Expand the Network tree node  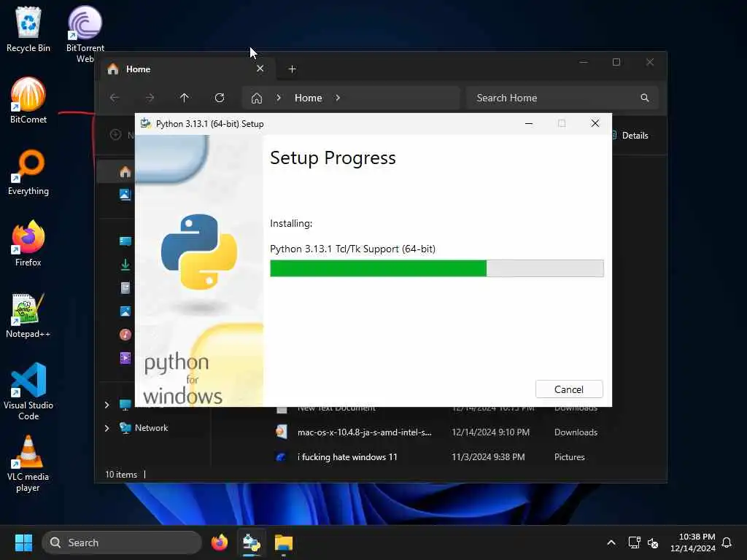pos(107,428)
